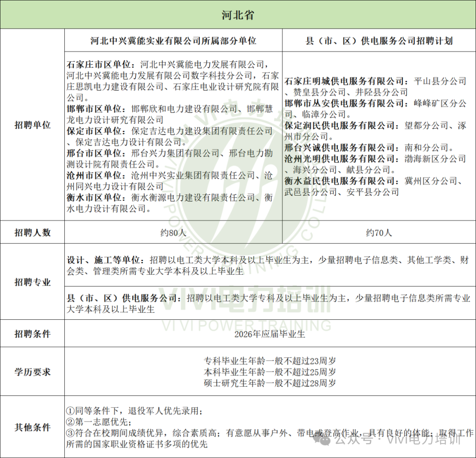Click the 其他条件 row label
This screenshot has height=458, width=476.
tap(33, 428)
